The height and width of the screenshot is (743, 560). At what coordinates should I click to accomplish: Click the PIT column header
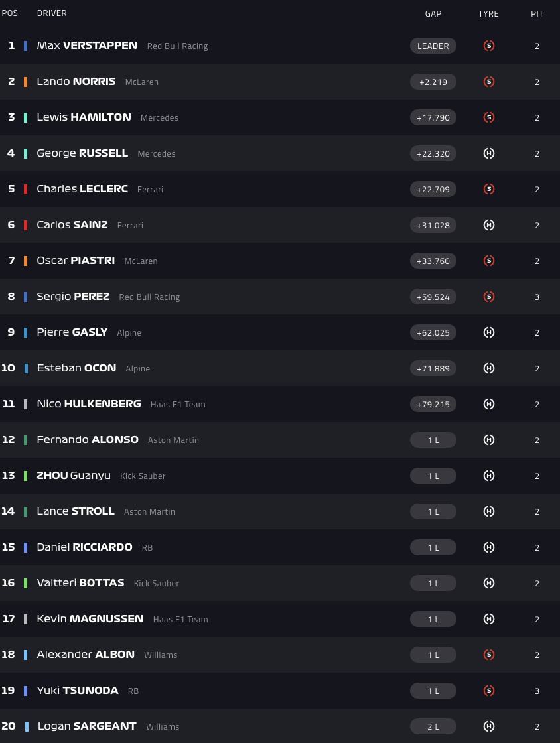537,13
